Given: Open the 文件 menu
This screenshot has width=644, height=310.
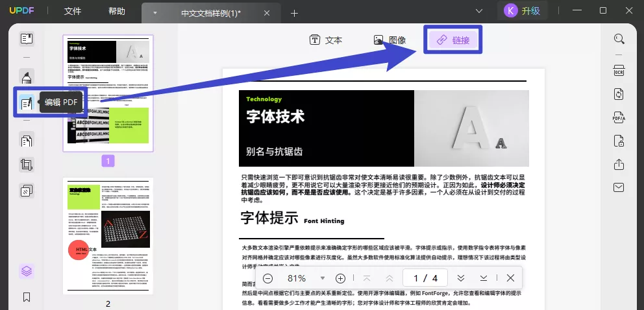Looking at the screenshot, I should (x=73, y=12).
